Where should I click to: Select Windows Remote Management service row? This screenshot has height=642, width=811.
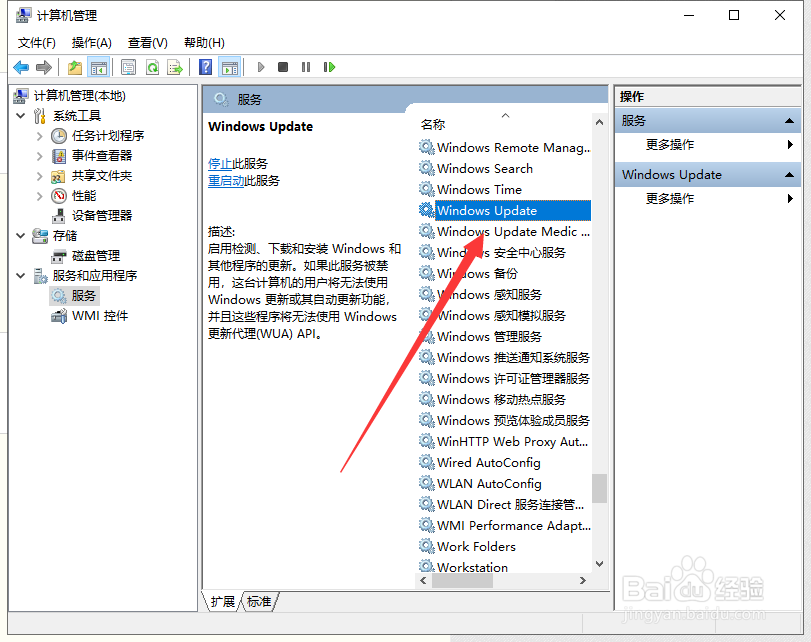point(504,147)
